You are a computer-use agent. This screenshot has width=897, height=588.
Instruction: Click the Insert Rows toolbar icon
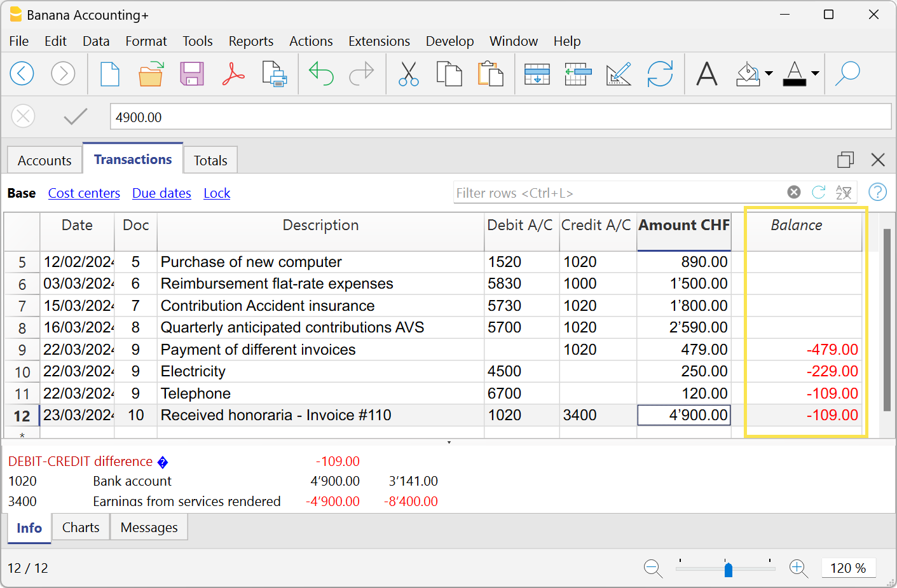coord(577,74)
